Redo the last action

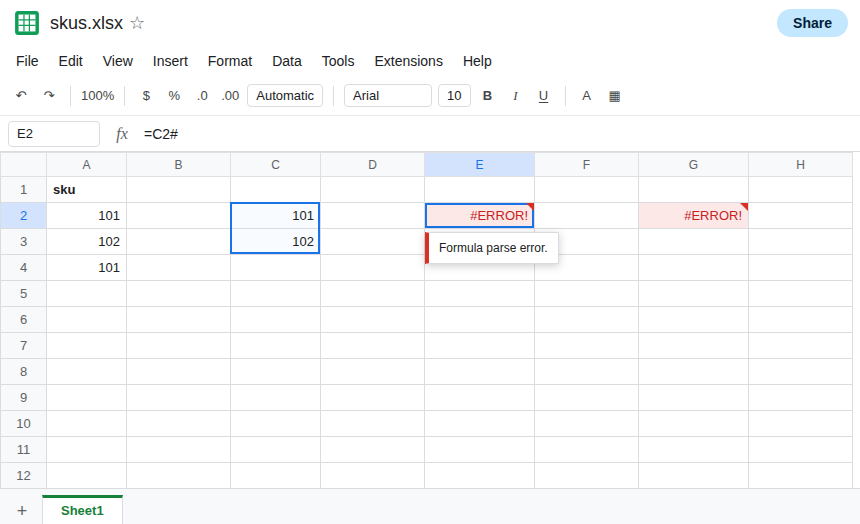[x=49, y=95]
